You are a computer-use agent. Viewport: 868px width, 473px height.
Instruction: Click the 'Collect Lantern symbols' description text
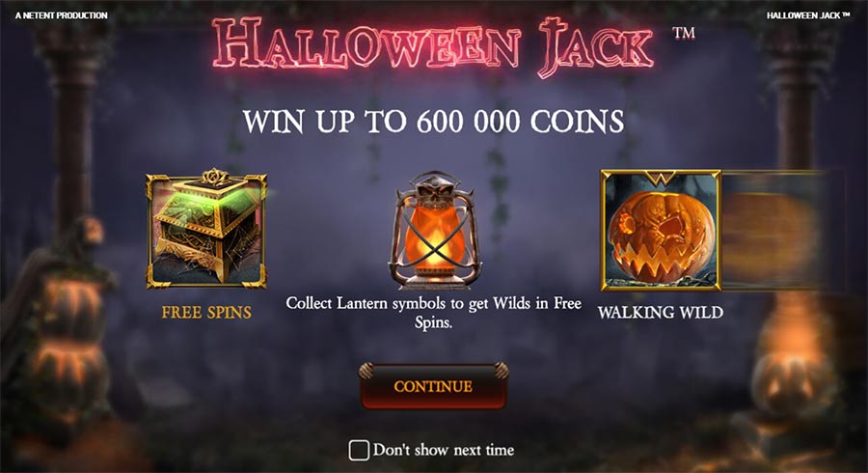(x=433, y=313)
